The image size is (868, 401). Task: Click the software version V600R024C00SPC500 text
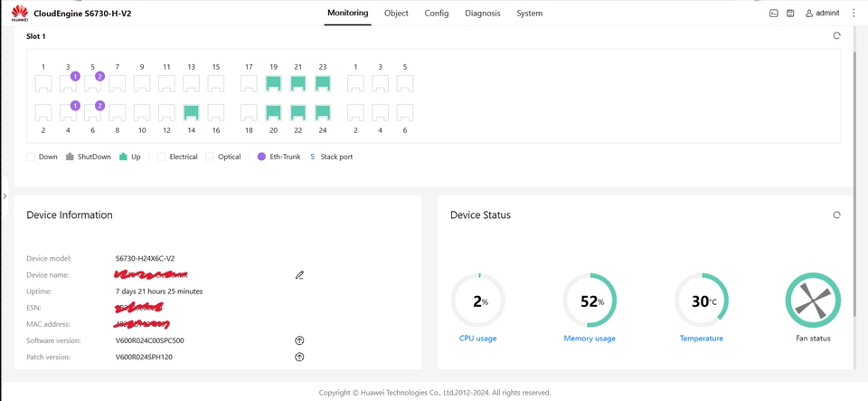pyautogui.click(x=149, y=340)
